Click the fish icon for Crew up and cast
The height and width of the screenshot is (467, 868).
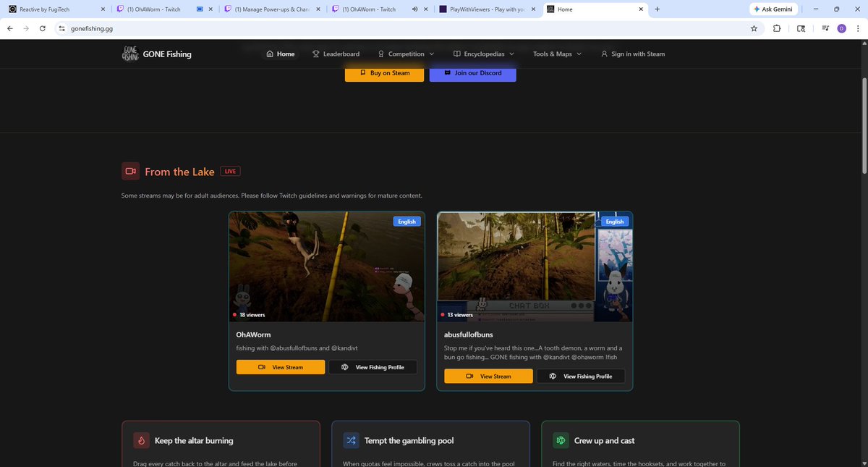pos(561,439)
